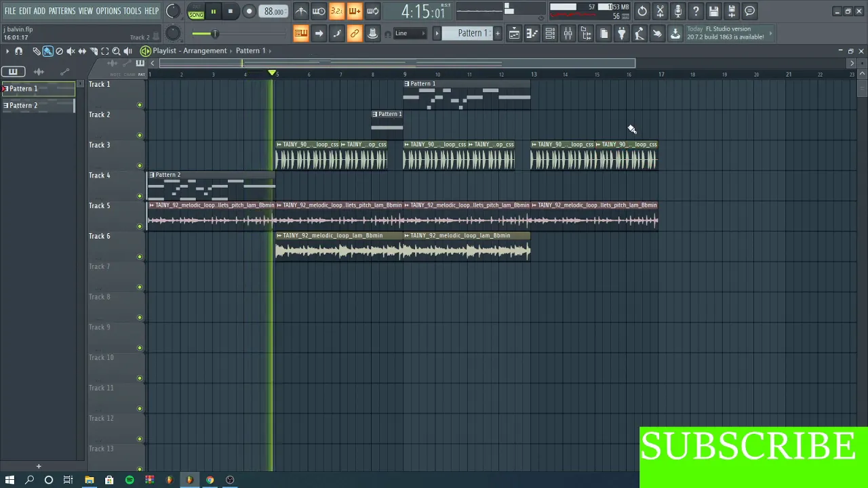Screen dimensions: 868x488
Task: Pause playback with the pause button
Action: [x=213, y=12]
